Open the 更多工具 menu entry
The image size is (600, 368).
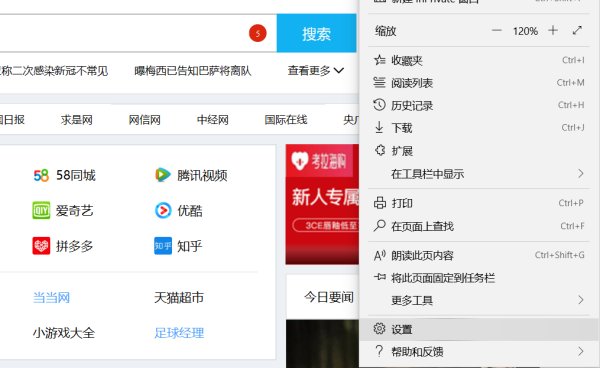(479, 300)
